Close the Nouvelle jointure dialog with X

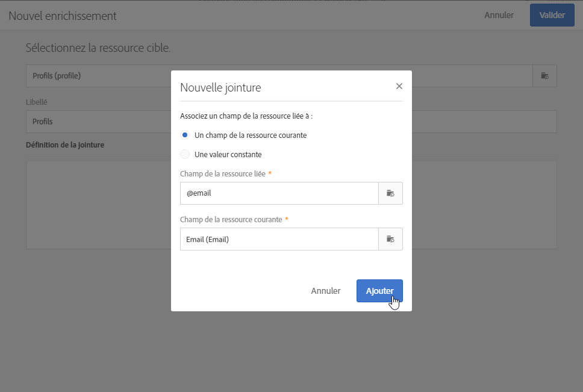(x=399, y=86)
